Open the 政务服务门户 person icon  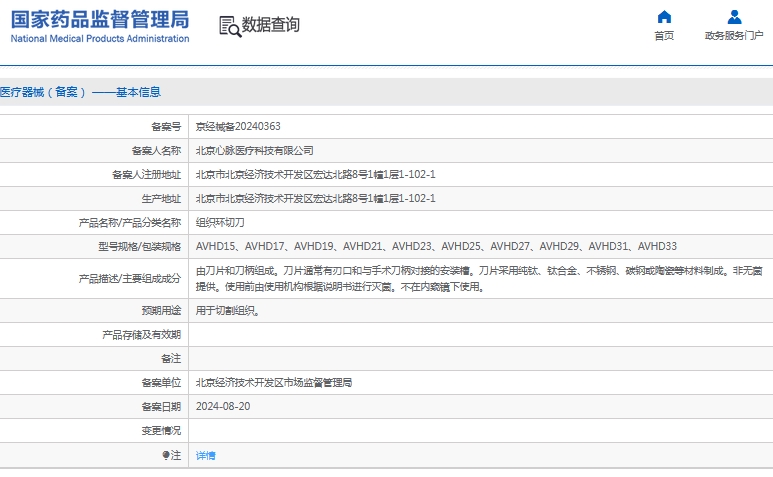734,17
